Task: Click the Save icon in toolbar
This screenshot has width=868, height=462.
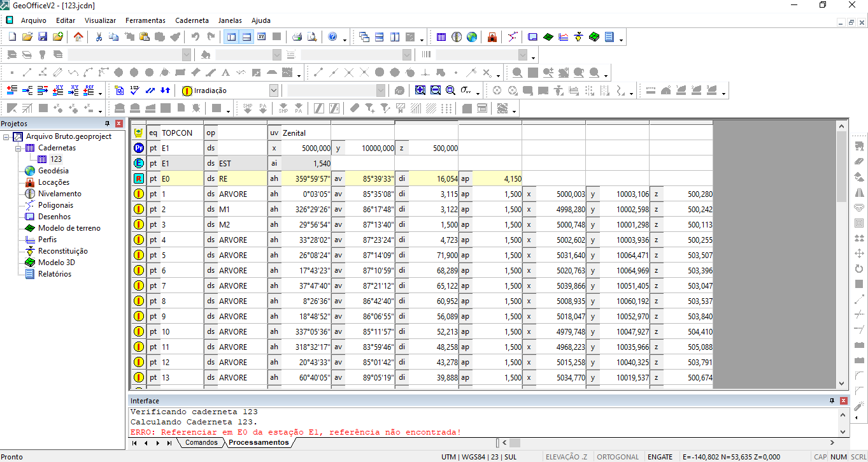Action: coord(43,37)
